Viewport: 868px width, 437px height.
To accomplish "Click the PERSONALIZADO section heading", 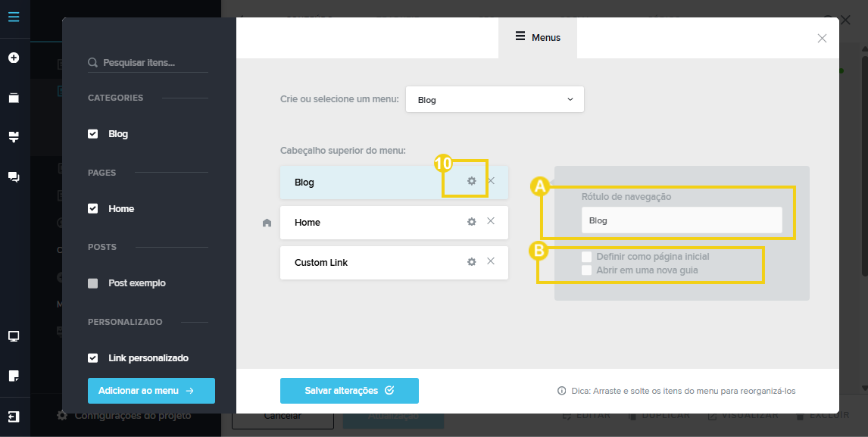I will click(x=125, y=322).
